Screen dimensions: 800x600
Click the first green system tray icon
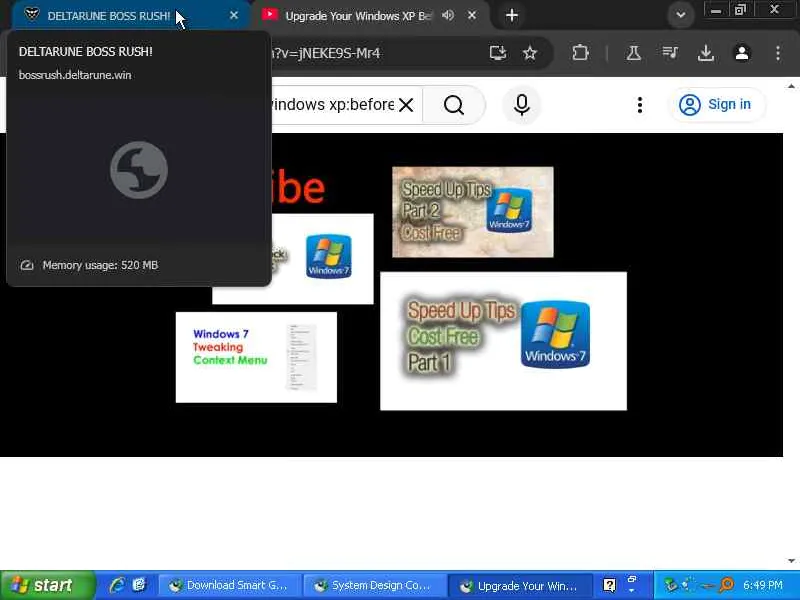671,585
